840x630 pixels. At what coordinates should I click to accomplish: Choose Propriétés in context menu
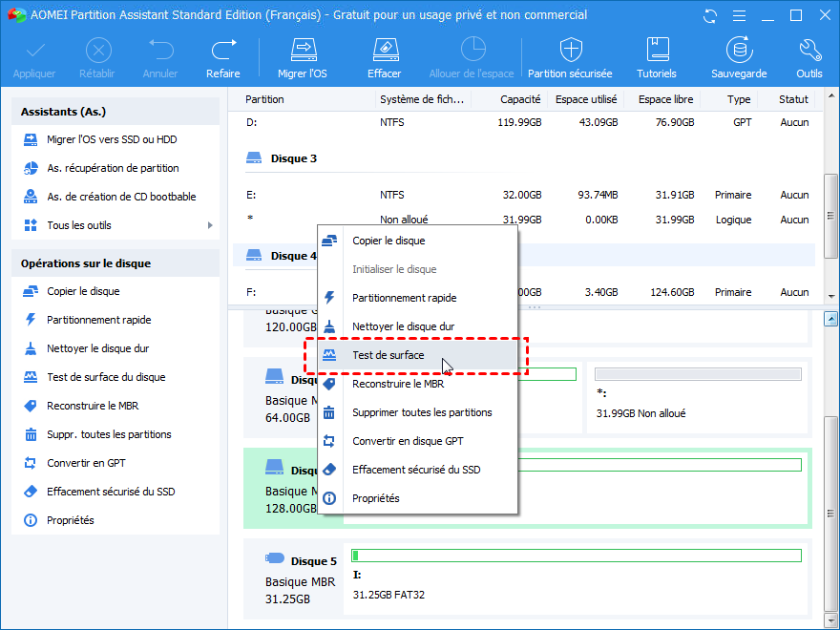click(418, 498)
